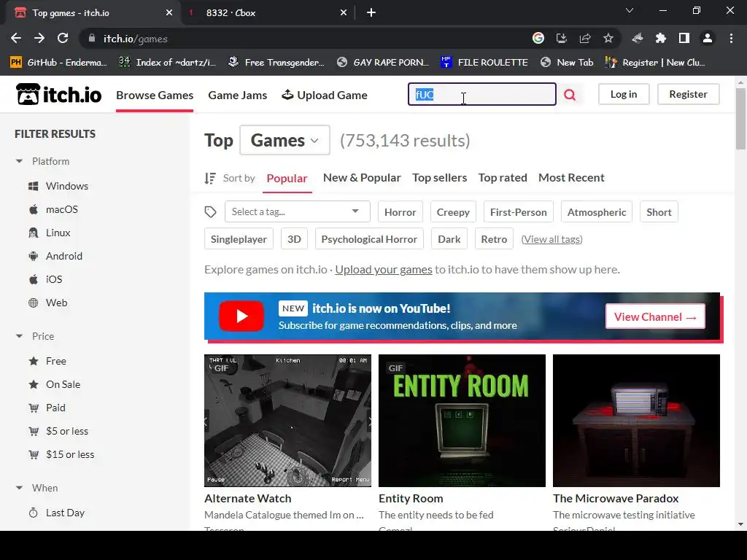Select the Horror tag
The width and height of the screenshot is (747, 560).
[x=400, y=212]
